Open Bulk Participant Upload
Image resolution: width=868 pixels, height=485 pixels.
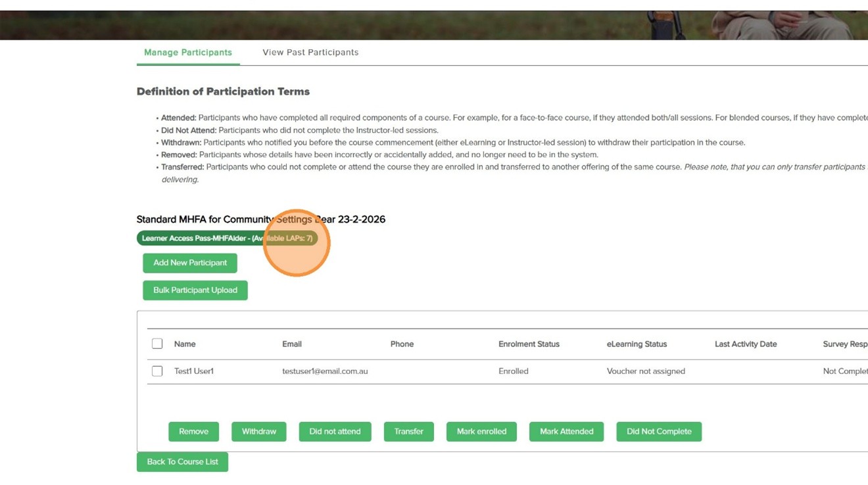tap(195, 290)
